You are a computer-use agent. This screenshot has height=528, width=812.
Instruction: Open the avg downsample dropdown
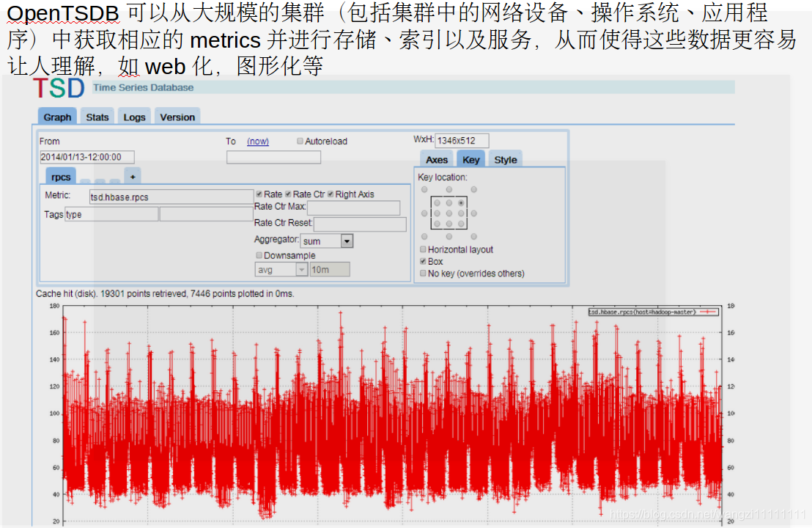(x=281, y=269)
